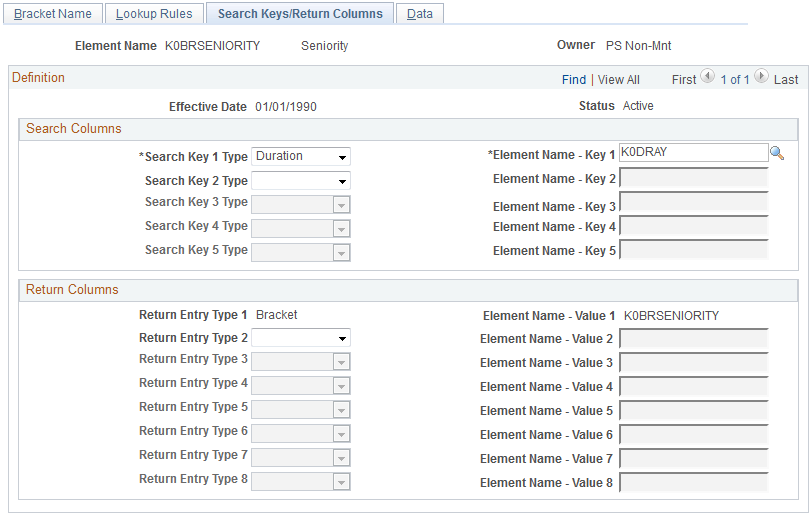Click Element Name Key 2 field
The width and height of the screenshot is (812, 516).
[693, 177]
